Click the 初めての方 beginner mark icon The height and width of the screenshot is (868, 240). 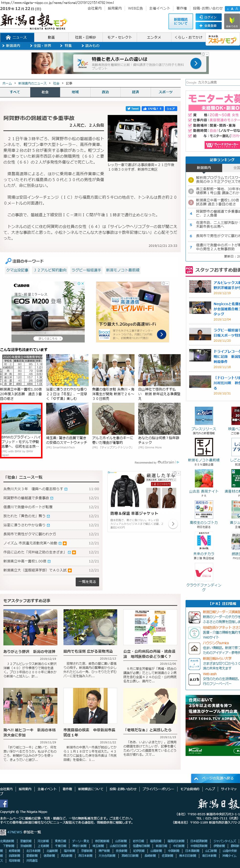[232, 21]
